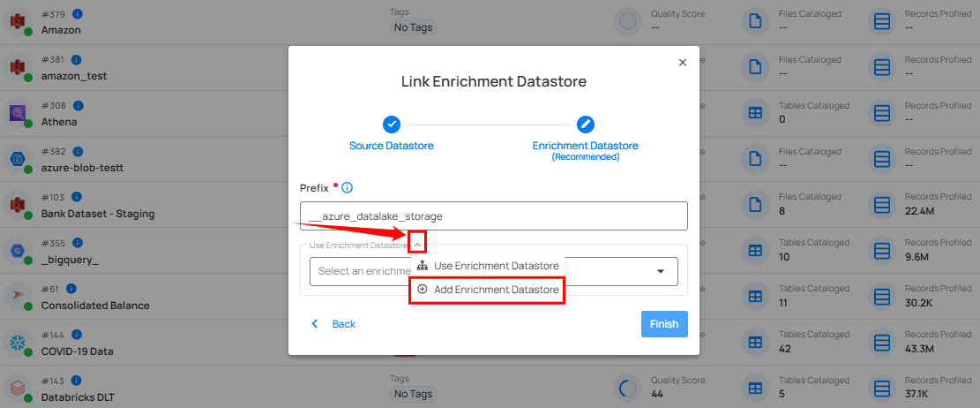Open info icon next to #103
Image resolution: width=980 pixels, height=408 pixels.
[x=76, y=197]
